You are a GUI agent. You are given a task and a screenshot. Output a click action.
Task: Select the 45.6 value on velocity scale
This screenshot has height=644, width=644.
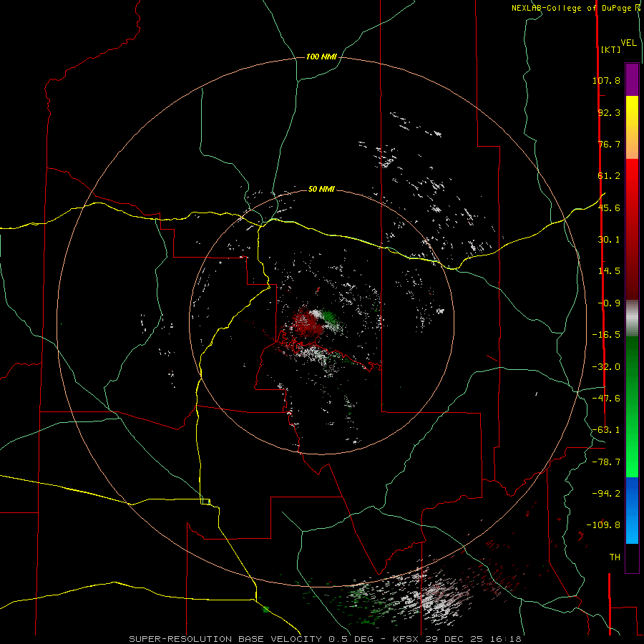609,208
